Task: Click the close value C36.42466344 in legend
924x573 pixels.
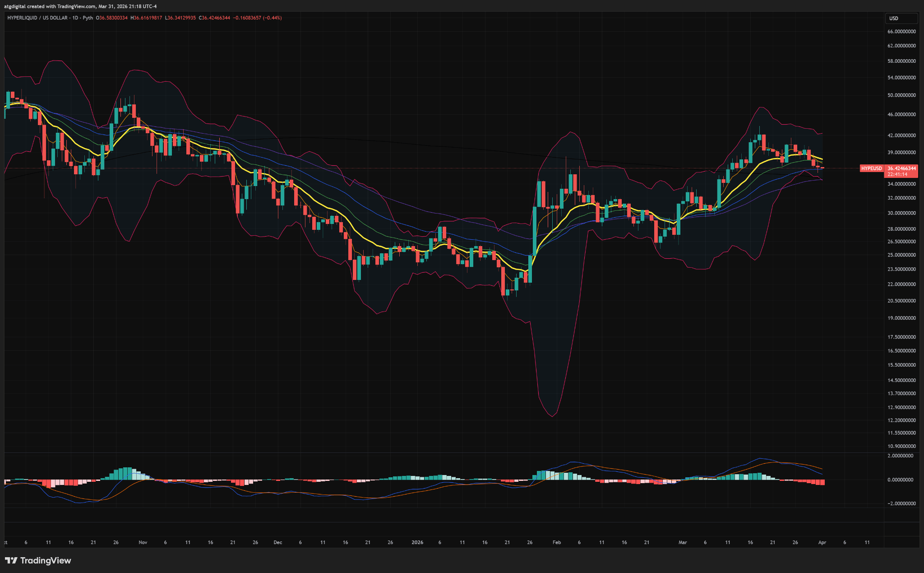Action: (x=214, y=18)
